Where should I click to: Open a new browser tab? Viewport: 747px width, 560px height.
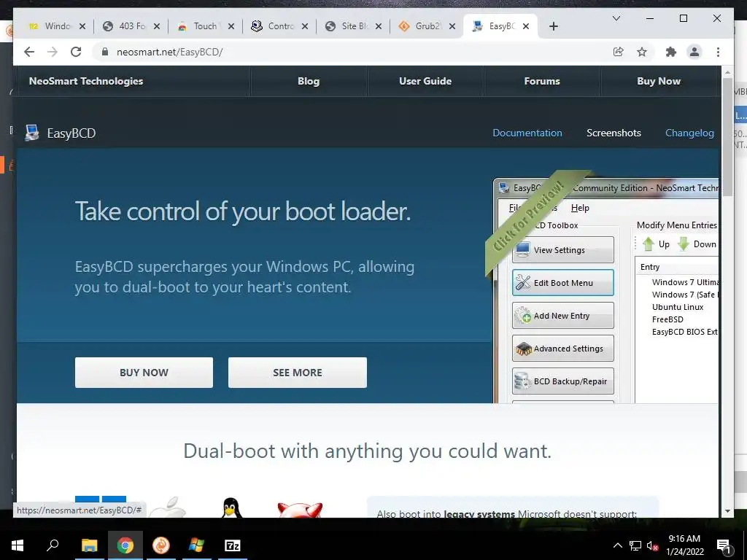click(x=553, y=26)
